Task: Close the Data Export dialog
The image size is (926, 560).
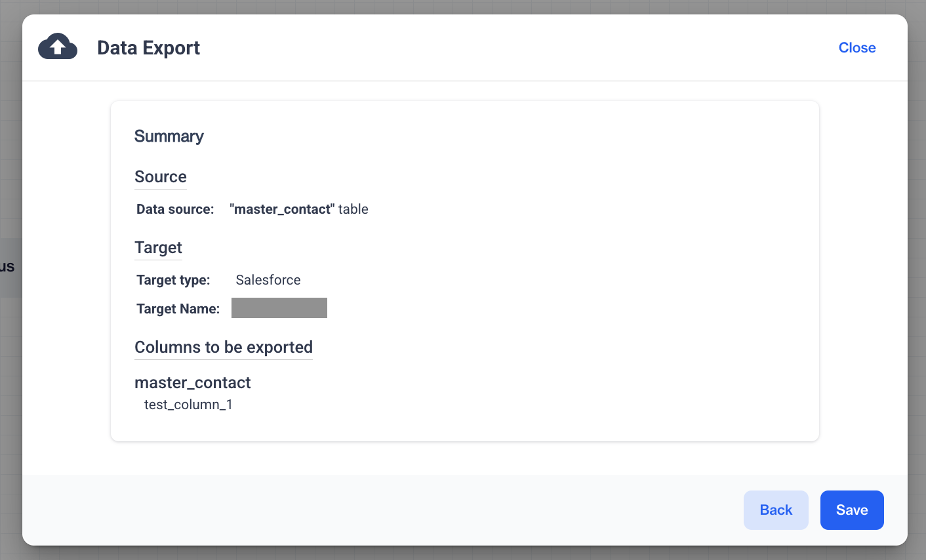Action: pyautogui.click(x=856, y=48)
